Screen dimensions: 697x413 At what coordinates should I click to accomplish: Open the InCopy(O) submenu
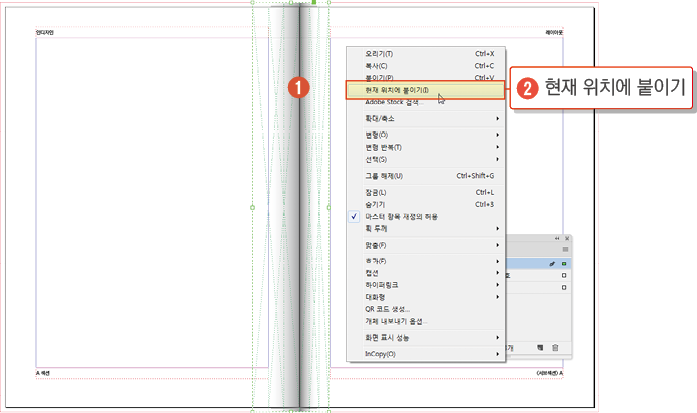click(426, 354)
